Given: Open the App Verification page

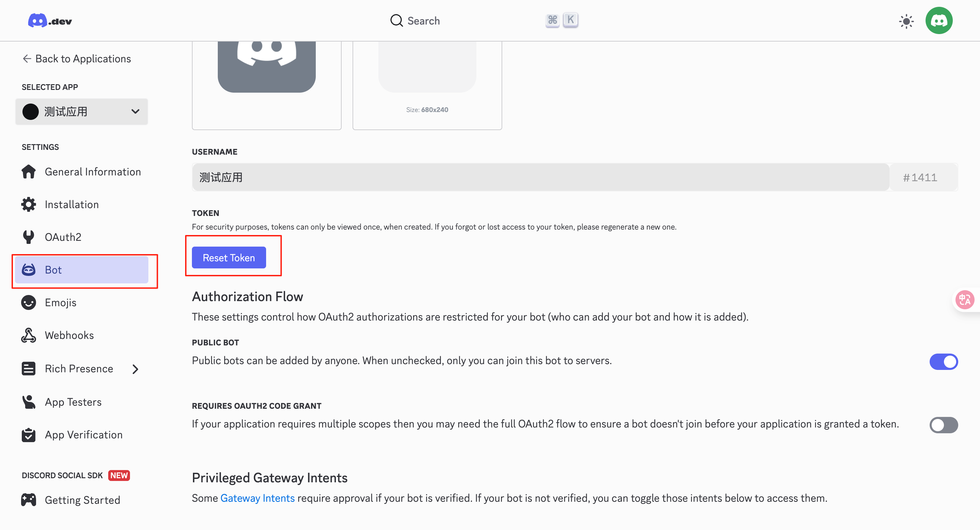Looking at the screenshot, I should (x=83, y=434).
